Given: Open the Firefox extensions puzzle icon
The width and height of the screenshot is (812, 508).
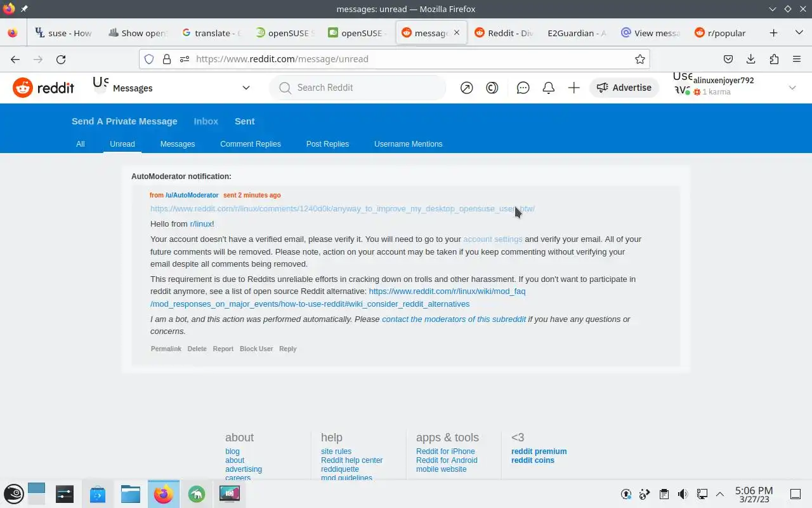Looking at the screenshot, I should (774, 59).
